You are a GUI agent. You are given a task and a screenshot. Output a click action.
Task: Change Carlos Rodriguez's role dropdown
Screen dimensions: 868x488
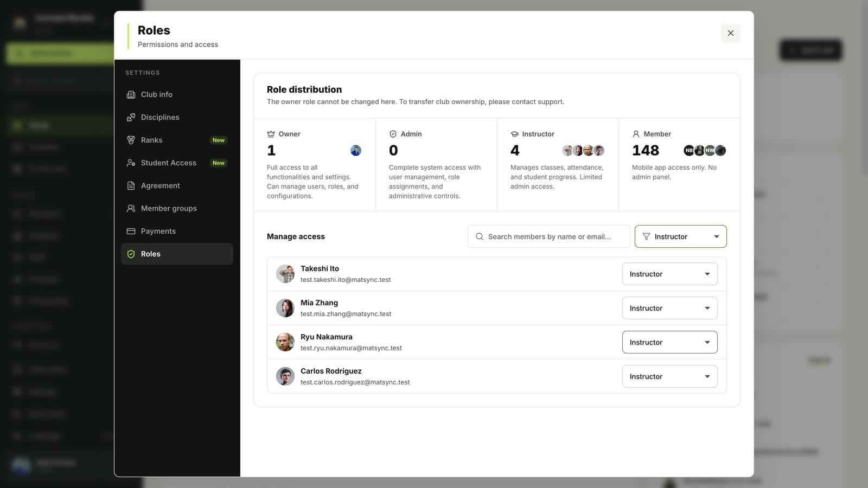coord(669,376)
